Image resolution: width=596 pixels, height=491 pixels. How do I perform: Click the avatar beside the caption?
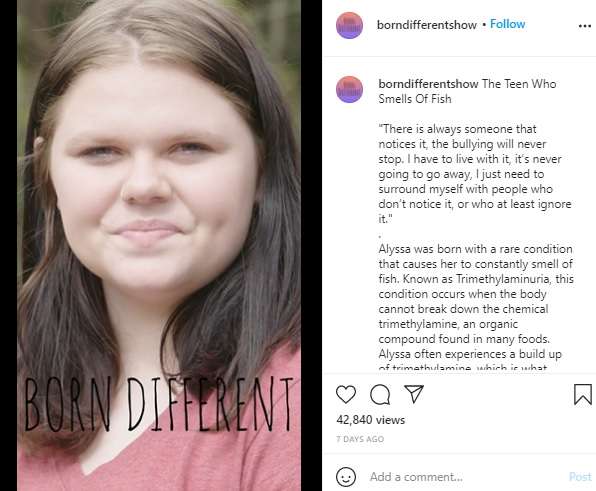tap(349, 90)
